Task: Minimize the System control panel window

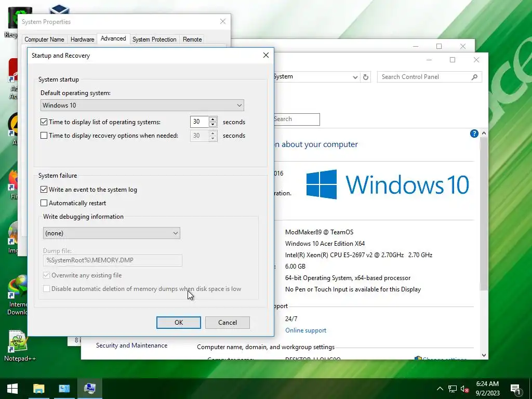Action: click(429, 60)
